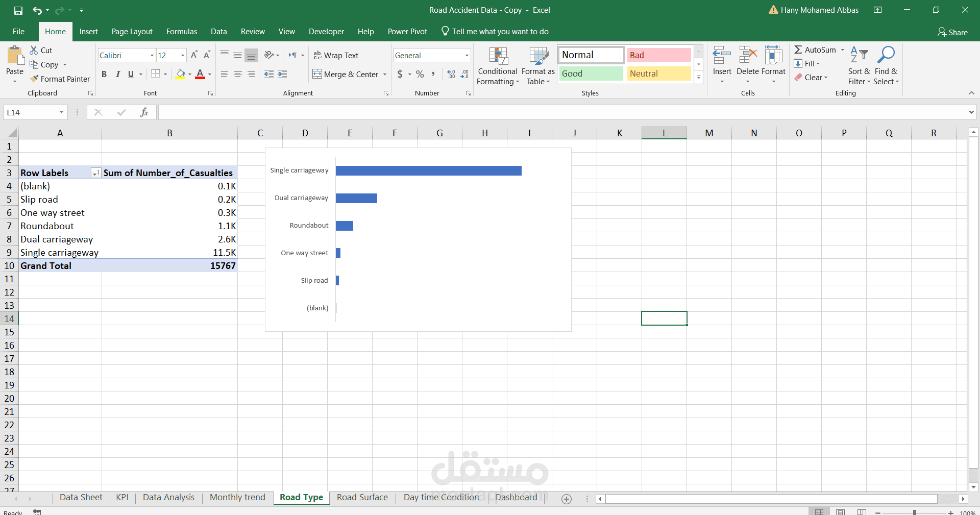This screenshot has width=980, height=515.
Task: Switch to Normal view in status bar
Action: 819,511
